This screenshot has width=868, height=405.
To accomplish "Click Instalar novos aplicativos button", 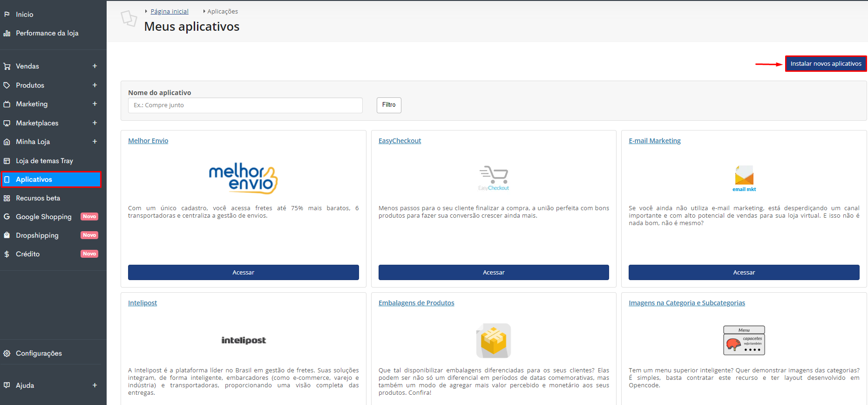I will click(826, 63).
